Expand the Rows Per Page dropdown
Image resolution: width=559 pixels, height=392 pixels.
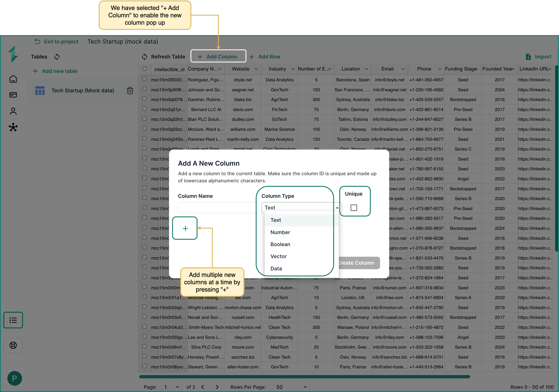coord(291,387)
